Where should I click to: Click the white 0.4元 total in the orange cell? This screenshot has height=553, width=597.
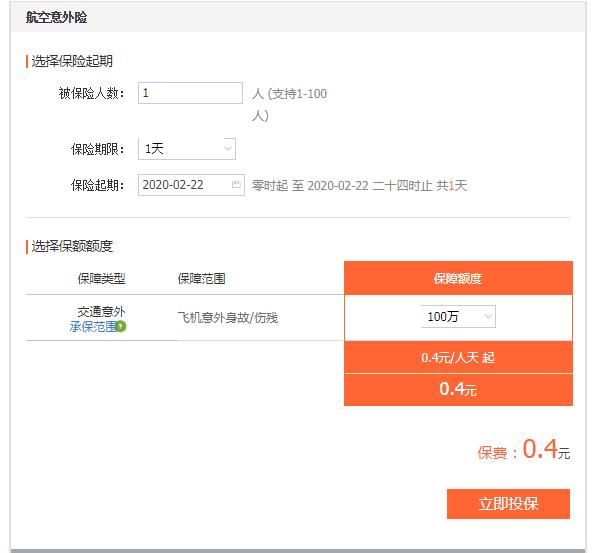coord(458,389)
